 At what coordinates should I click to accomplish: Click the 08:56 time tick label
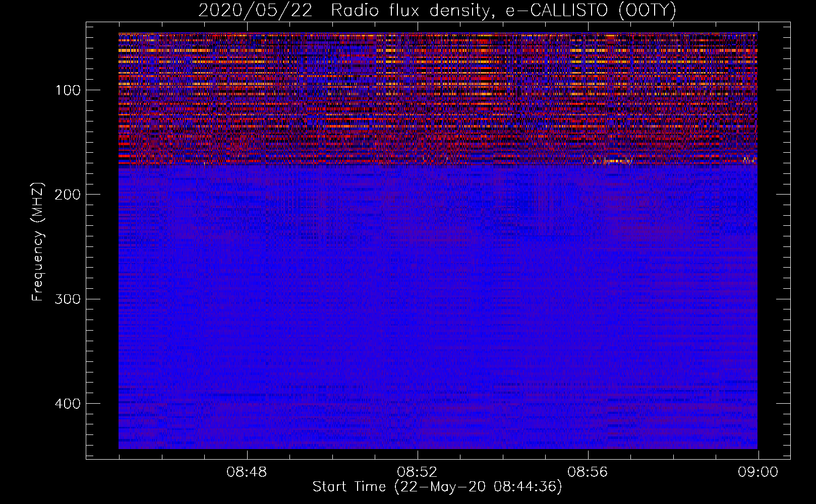[588, 472]
